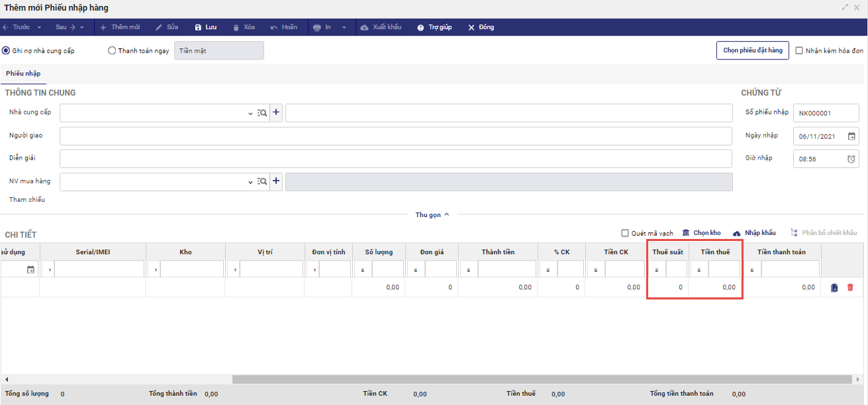Click the supplier name field beside plus
868x405 pixels.
(509, 113)
